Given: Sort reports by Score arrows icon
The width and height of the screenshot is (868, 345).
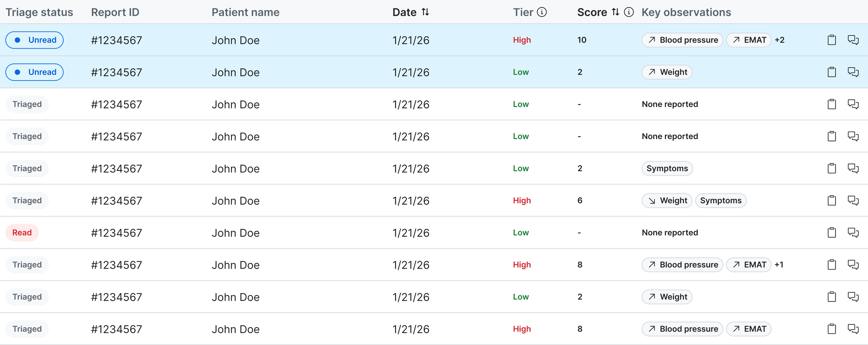Looking at the screenshot, I should point(615,12).
